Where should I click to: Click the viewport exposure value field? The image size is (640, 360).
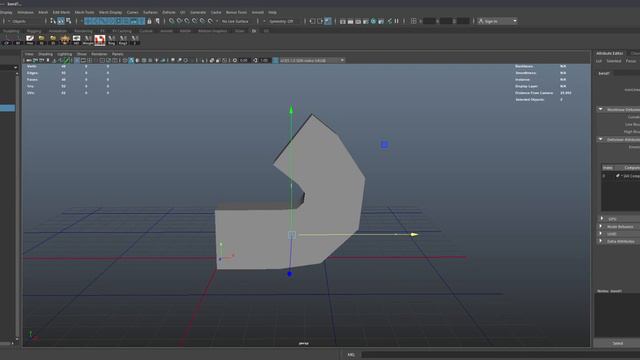tap(244, 60)
